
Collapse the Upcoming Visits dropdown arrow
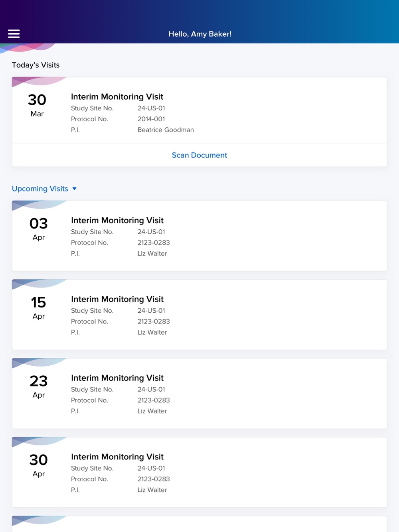coord(74,189)
